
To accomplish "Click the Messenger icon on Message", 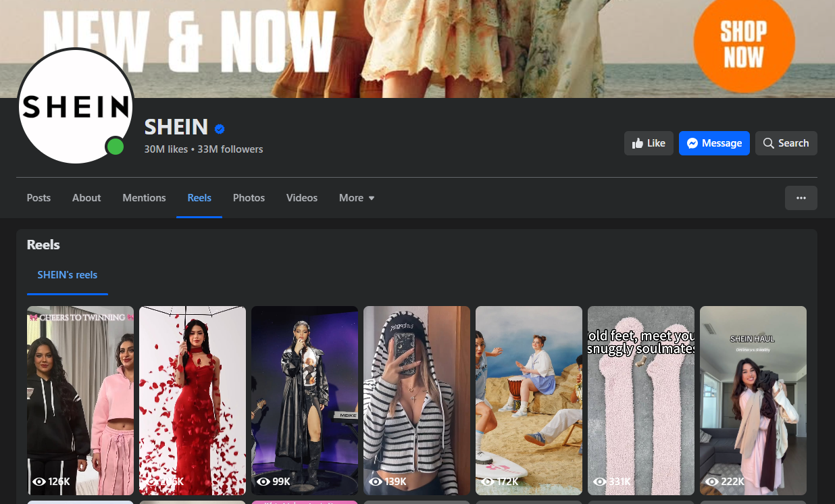I will click(x=692, y=143).
